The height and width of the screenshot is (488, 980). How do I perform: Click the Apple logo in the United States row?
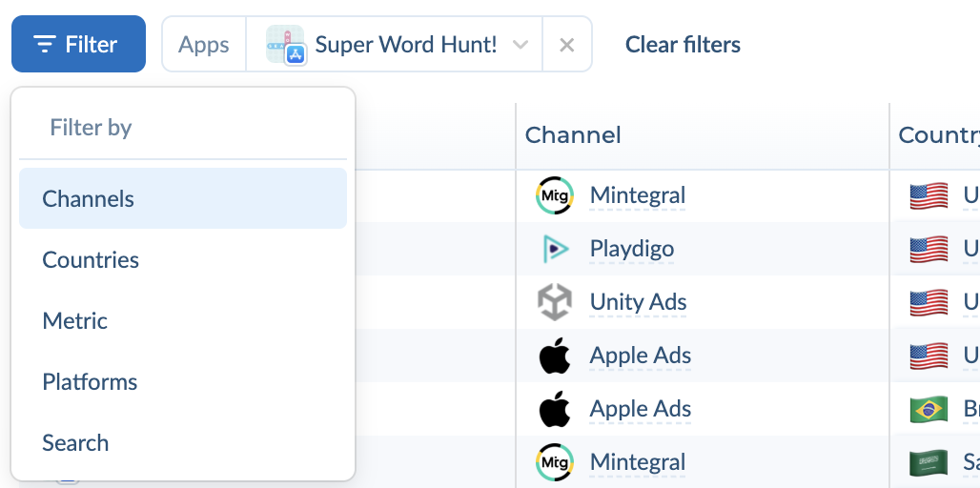[555, 355]
